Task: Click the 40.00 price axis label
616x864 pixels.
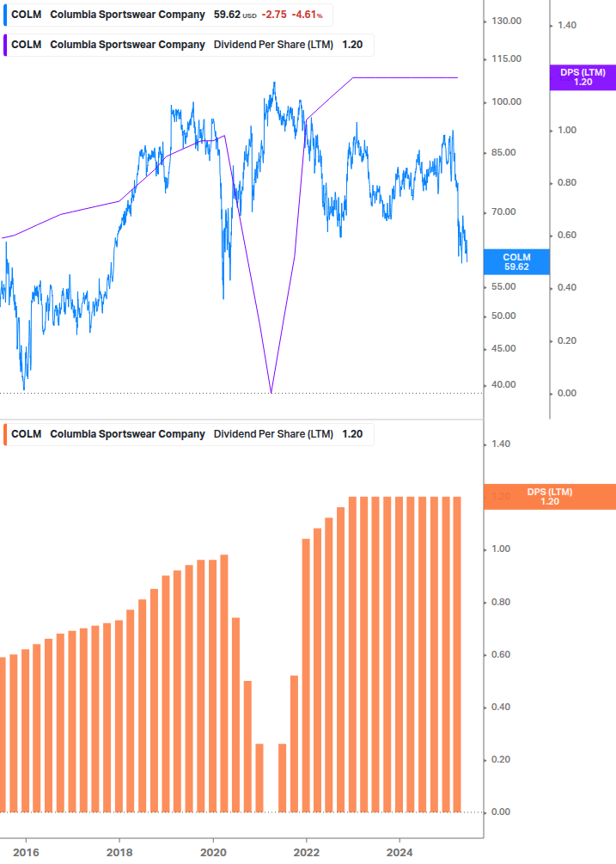Action: (503, 385)
